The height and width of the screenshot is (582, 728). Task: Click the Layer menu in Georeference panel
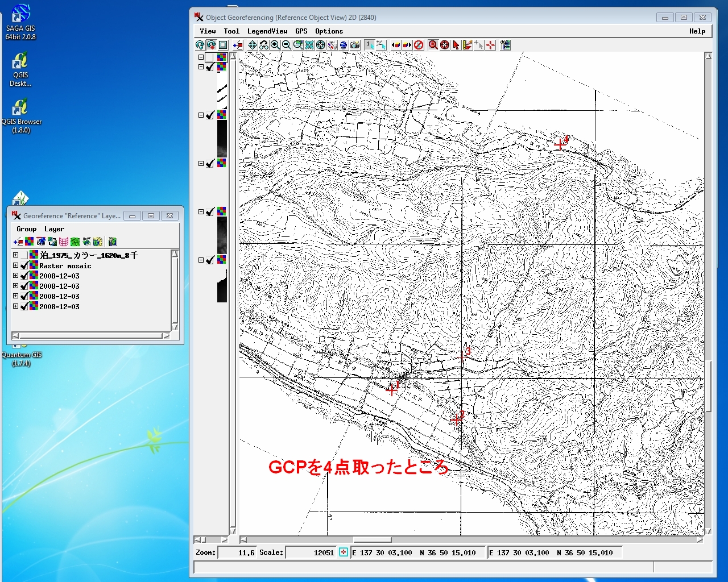coord(54,229)
